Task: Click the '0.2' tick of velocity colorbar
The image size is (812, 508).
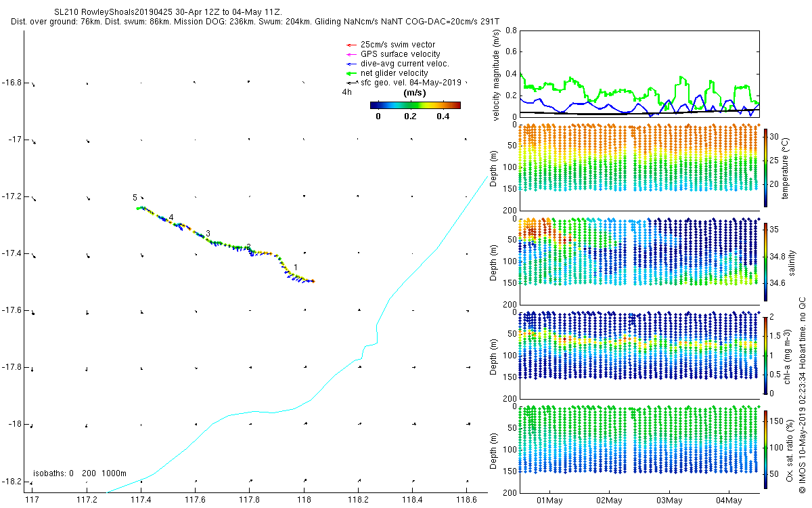Action: tap(410, 116)
